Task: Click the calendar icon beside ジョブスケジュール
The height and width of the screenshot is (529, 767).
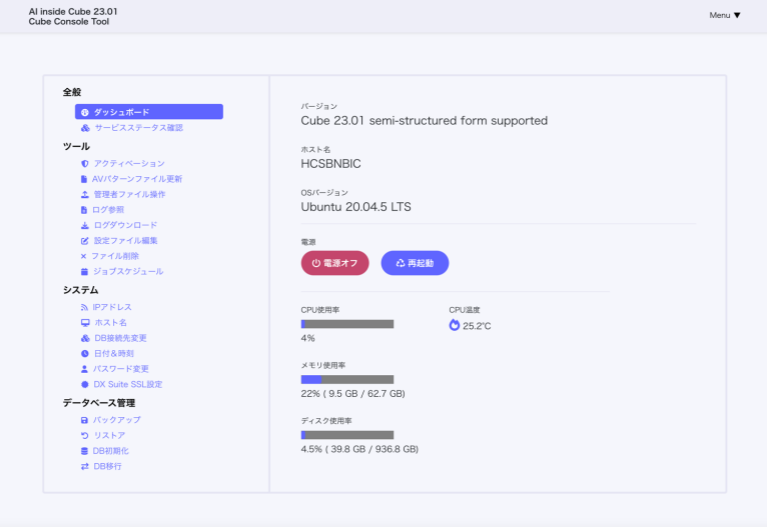Action: [85, 272]
